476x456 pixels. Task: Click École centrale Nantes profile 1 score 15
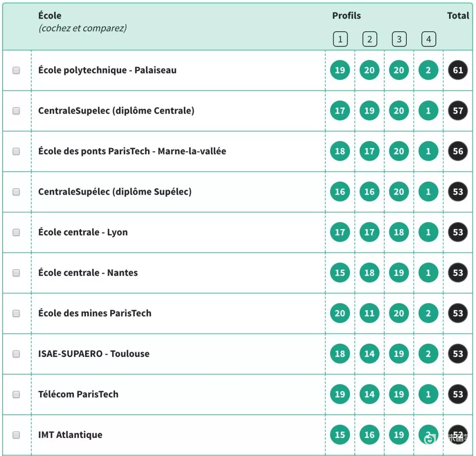340,273
